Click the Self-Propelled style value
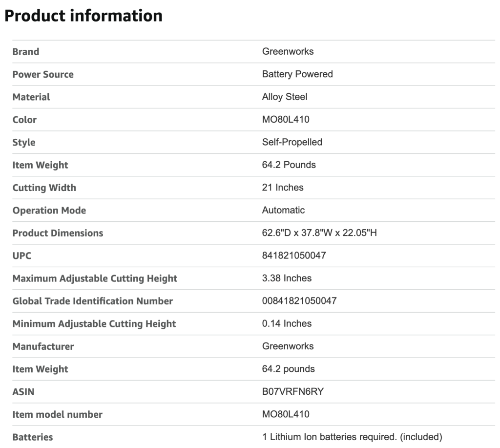The height and width of the screenshot is (448, 500). click(292, 142)
